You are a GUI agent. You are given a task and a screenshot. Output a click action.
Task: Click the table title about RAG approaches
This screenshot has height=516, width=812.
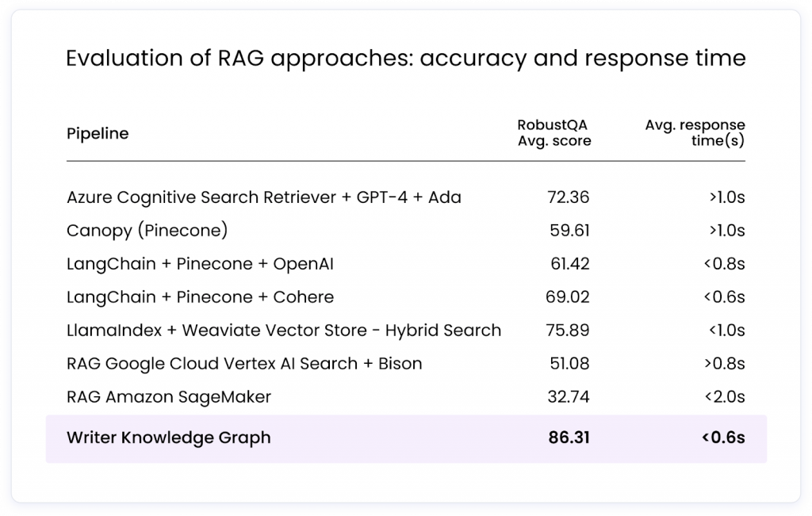click(x=405, y=59)
